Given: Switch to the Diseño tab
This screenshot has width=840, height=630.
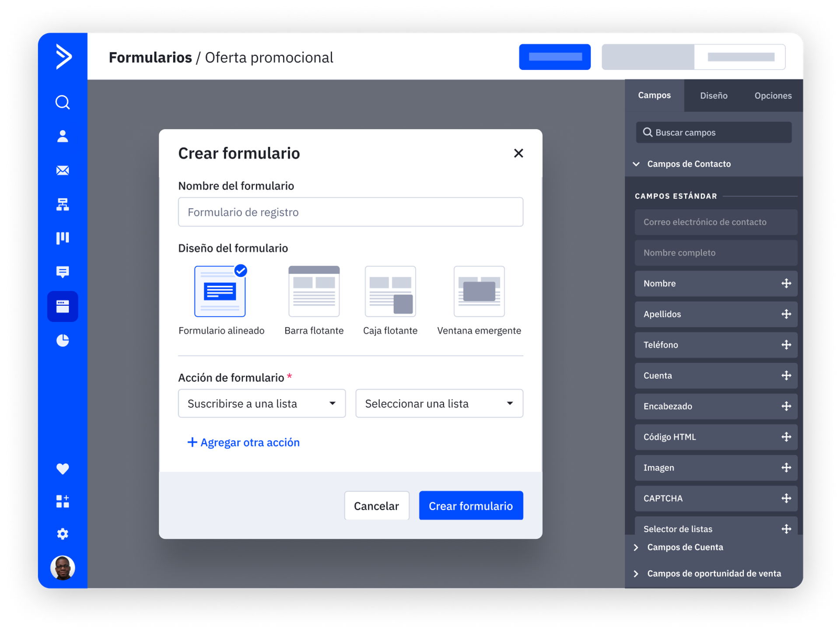Looking at the screenshot, I should [x=714, y=96].
